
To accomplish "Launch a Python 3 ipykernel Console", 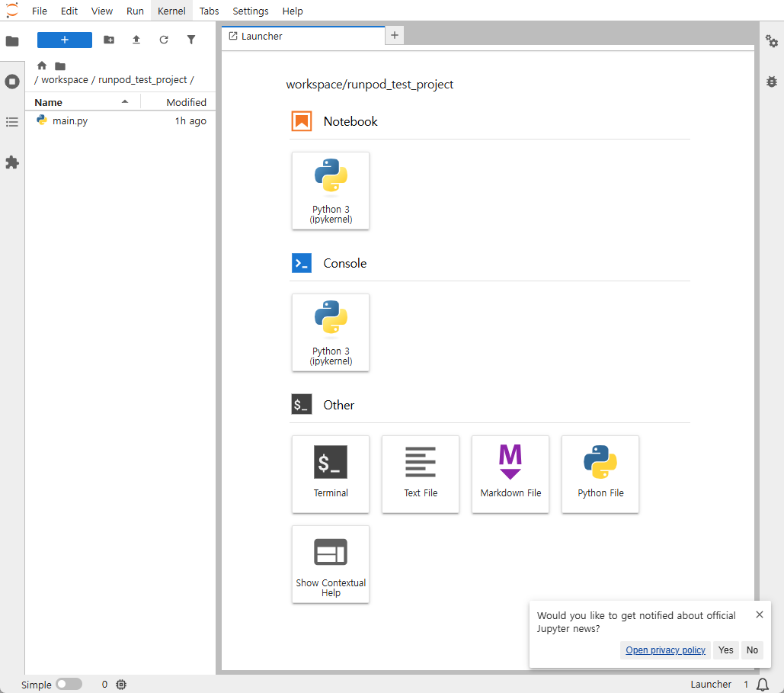I will coord(331,332).
